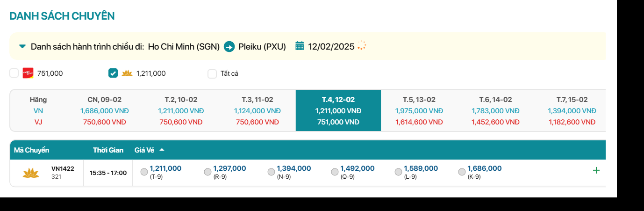Tick the Tất cả checkbox
The width and height of the screenshot is (644, 211).
[x=212, y=73]
